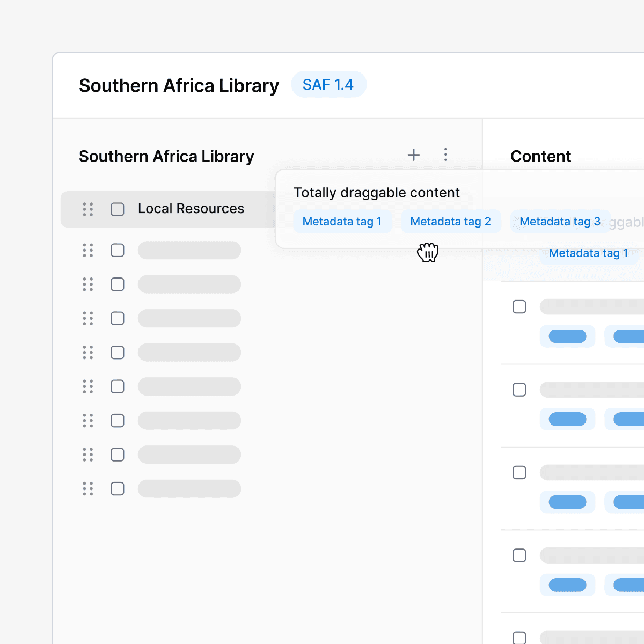Click the Totally draggable content title
Viewport: 644px width, 644px height.
pyautogui.click(x=377, y=193)
